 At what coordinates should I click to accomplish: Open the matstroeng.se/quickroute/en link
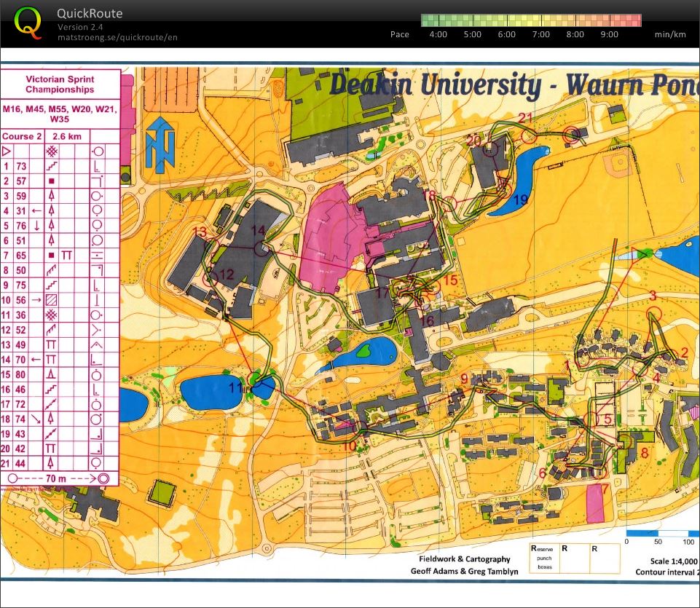coord(117,37)
